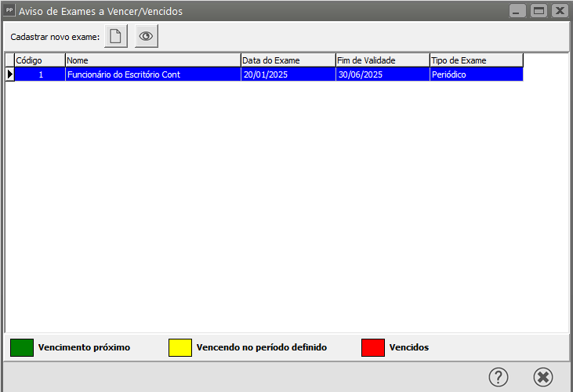Click the X circle icon to exit
This screenshot has height=392, width=573.
pyautogui.click(x=543, y=377)
